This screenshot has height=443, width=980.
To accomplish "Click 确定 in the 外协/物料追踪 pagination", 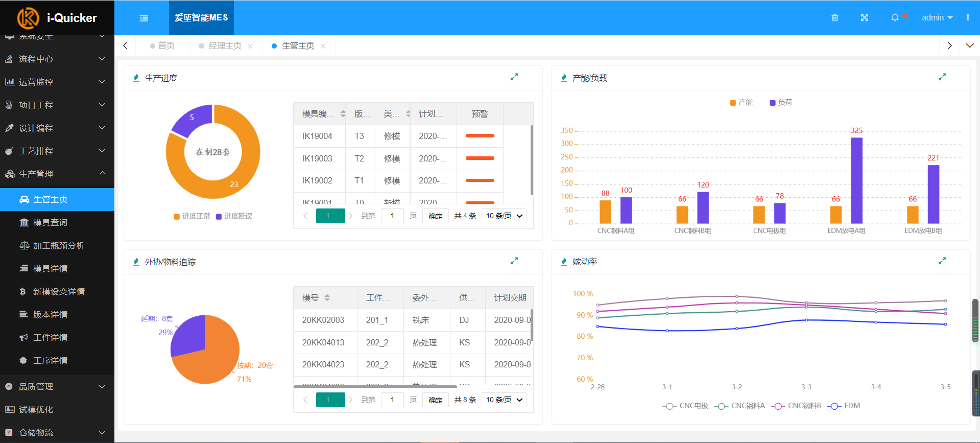I will click(436, 400).
